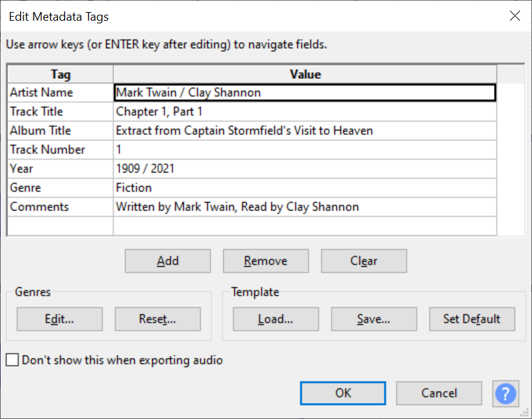Click the Set Default button
This screenshot has height=419, width=532.
pos(472,319)
